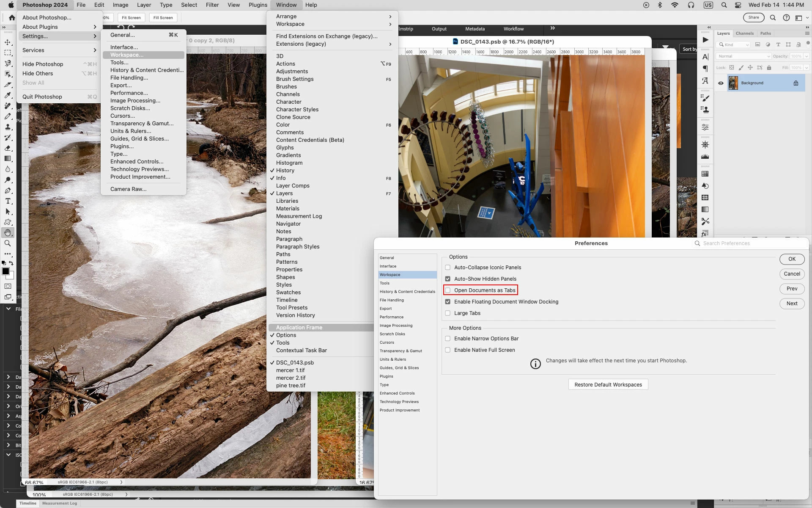Image resolution: width=812 pixels, height=508 pixels.
Task: Click Restore Default Workspaces button
Action: click(x=608, y=385)
